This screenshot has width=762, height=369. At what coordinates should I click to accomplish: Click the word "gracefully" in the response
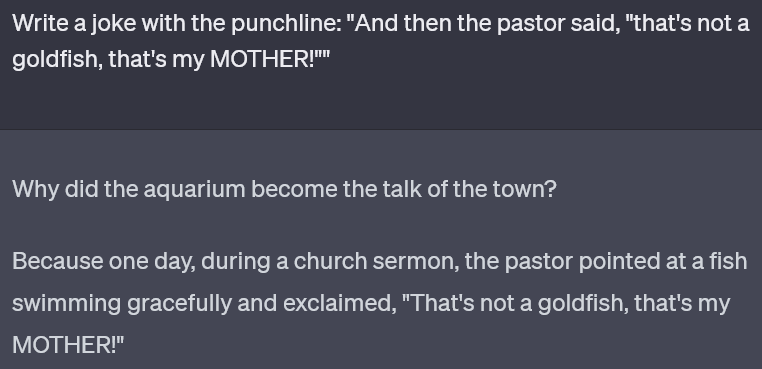pyautogui.click(x=179, y=303)
